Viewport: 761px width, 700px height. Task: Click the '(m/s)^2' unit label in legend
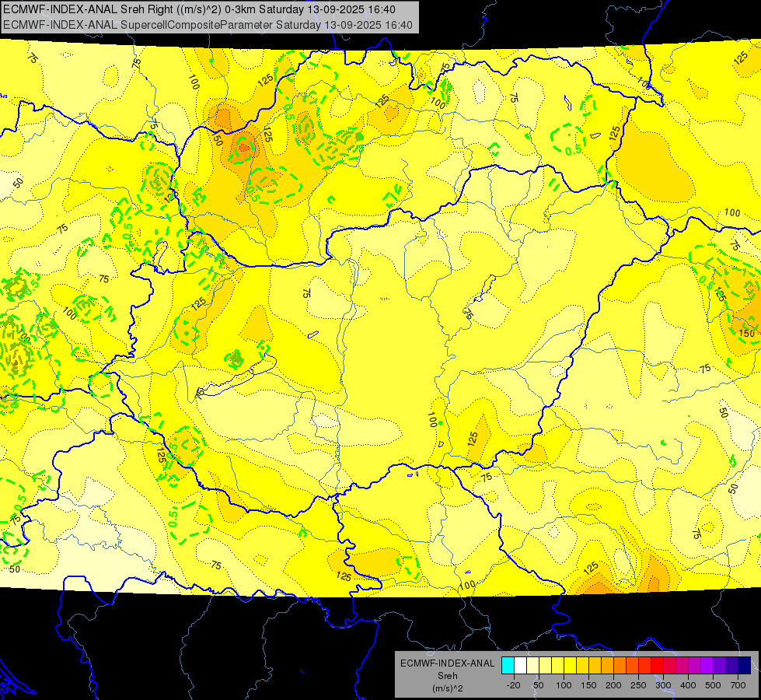447,688
